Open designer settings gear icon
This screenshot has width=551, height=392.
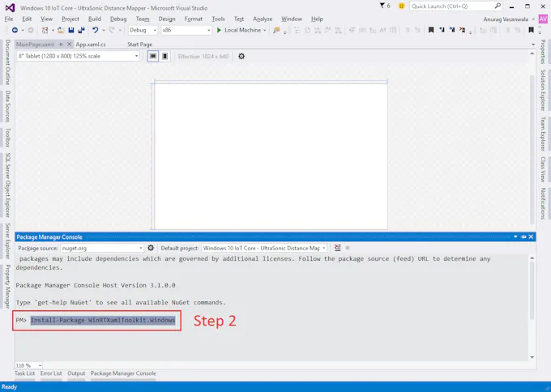[x=241, y=56]
